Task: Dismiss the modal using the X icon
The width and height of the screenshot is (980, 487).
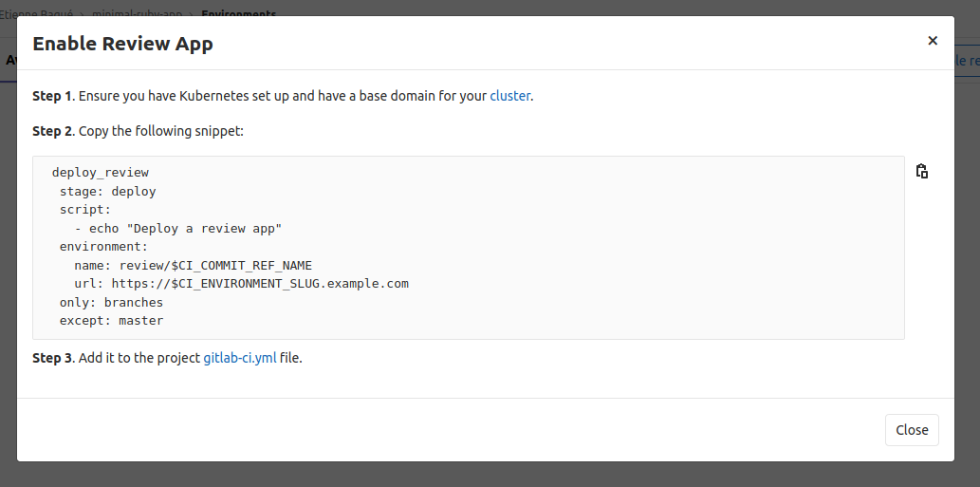Action: [x=933, y=41]
